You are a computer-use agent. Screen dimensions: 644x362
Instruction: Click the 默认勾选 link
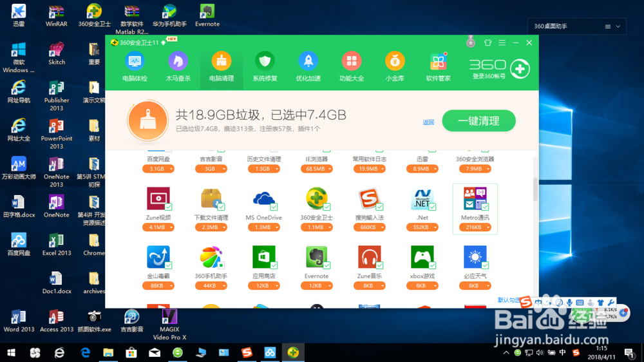[x=509, y=300]
